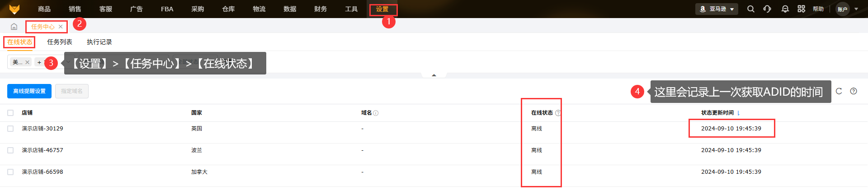868x195 pixels.
Task: Go to the home icon tab
Action: pos(14,27)
